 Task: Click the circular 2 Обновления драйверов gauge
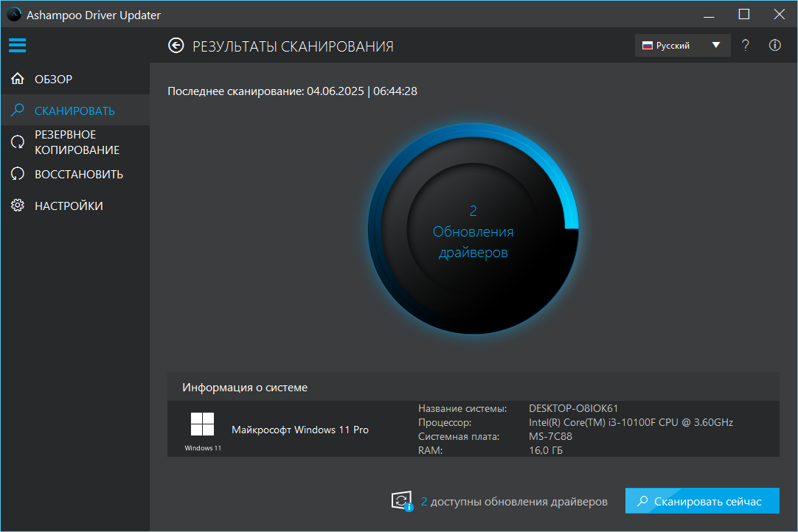(473, 229)
